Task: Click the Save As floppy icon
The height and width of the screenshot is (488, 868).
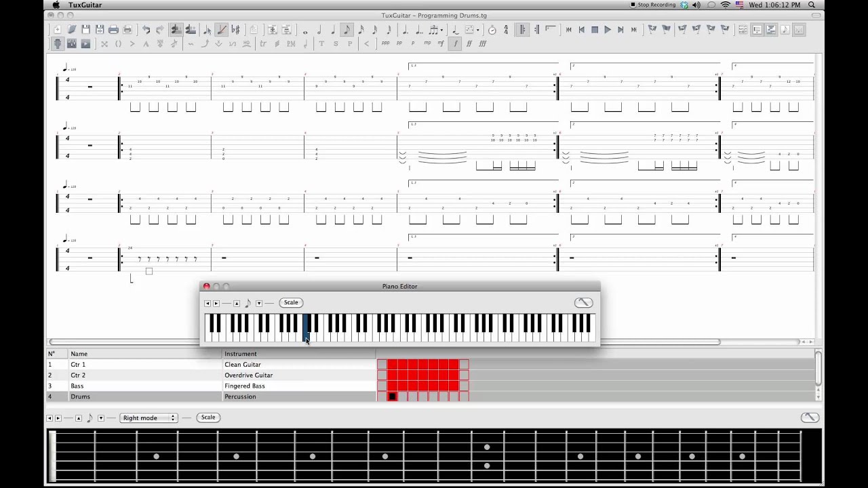Action: (x=100, y=29)
